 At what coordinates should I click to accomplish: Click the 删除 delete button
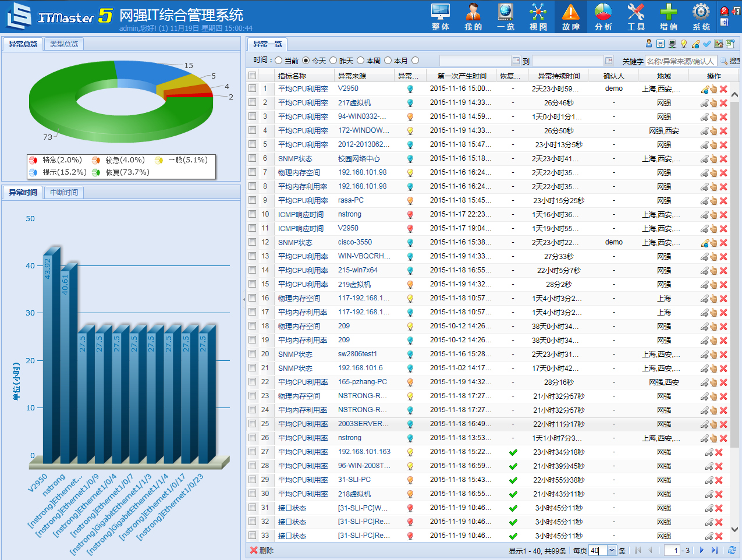[261, 550]
